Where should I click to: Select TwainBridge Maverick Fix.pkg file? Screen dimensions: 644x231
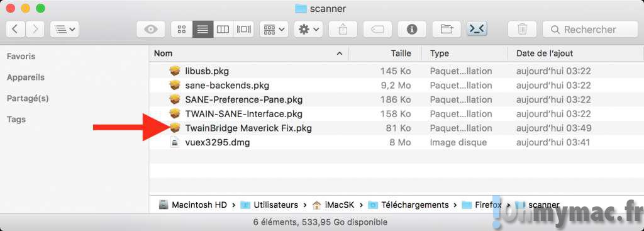[248, 128]
